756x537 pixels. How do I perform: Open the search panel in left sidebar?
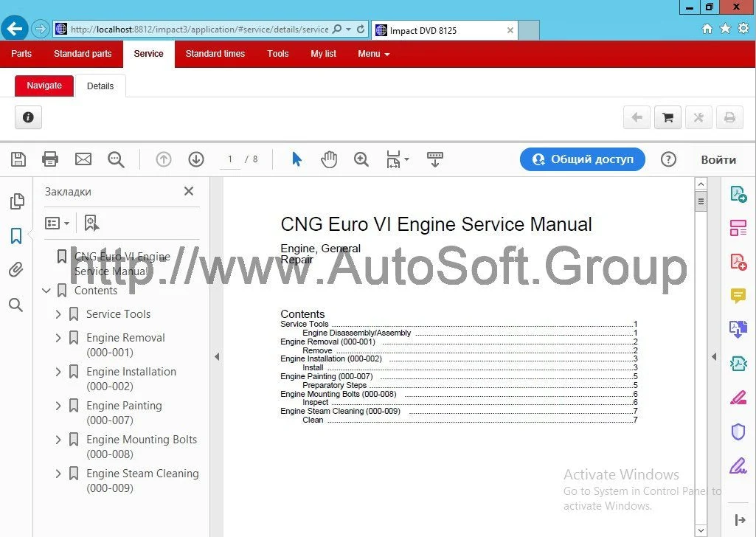[x=15, y=305]
